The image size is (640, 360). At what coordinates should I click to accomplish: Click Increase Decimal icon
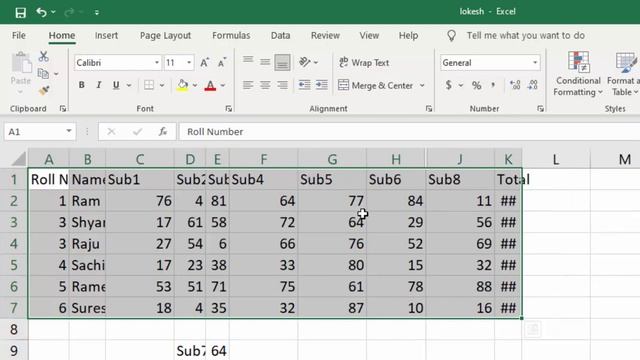(515, 85)
